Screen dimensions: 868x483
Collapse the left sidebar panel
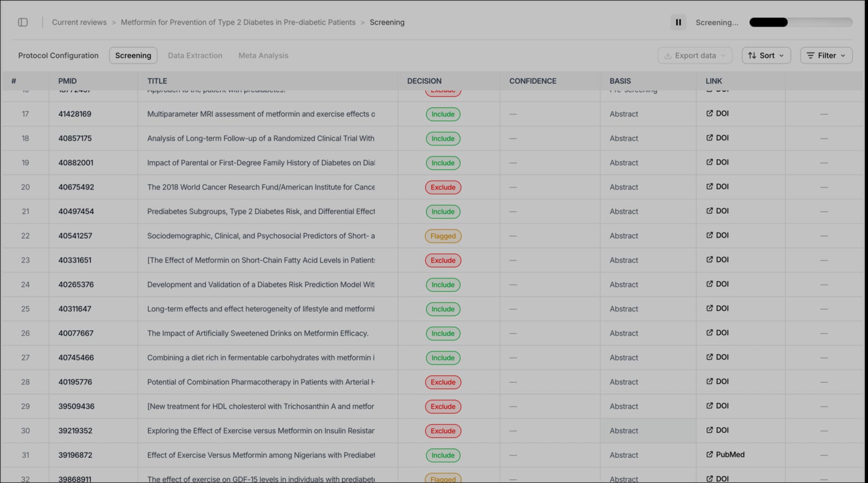[x=23, y=22]
